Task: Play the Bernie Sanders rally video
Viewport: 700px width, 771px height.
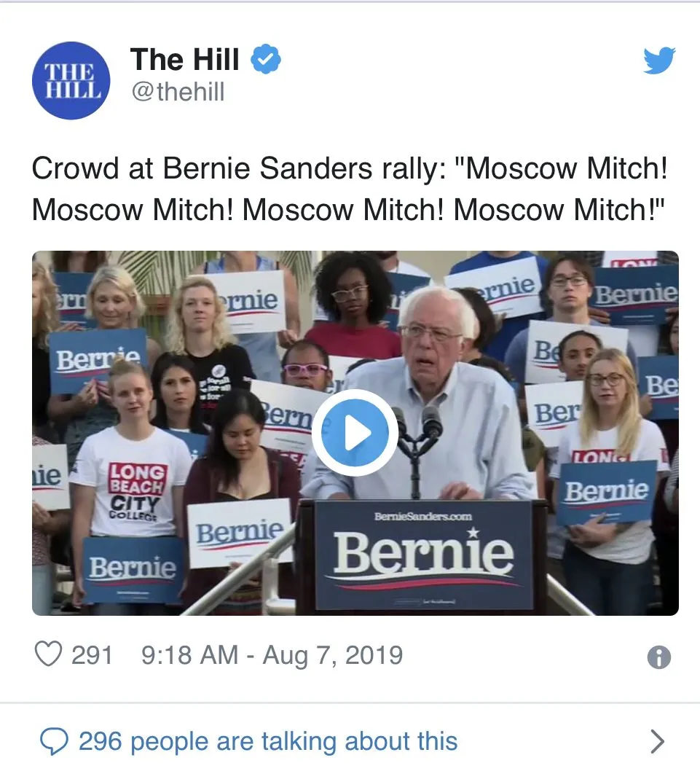Action: (x=355, y=433)
